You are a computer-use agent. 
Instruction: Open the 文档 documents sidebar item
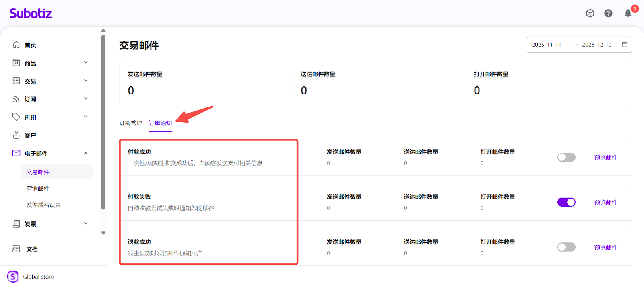(x=32, y=249)
